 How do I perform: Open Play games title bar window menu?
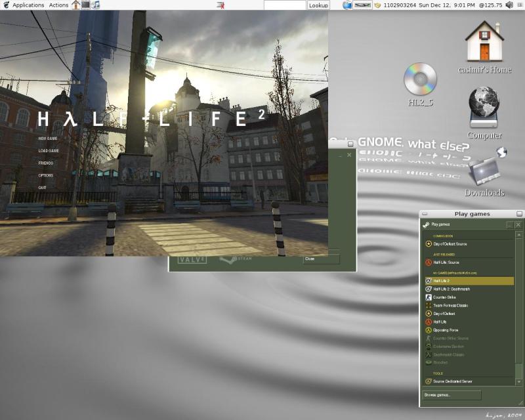pyautogui.click(x=425, y=214)
